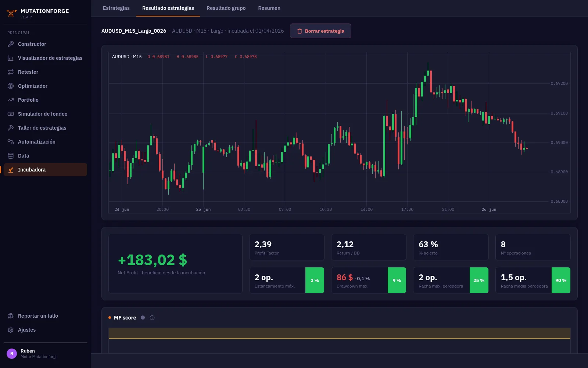Click the 17:30 time axis label
The height and width of the screenshot is (368, 588).
(x=407, y=209)
